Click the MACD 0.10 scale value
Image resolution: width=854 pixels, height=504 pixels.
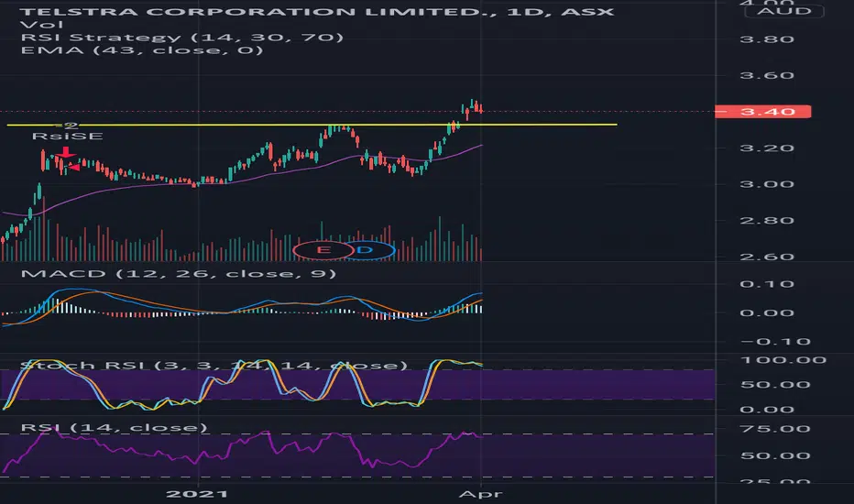(767, 284)
